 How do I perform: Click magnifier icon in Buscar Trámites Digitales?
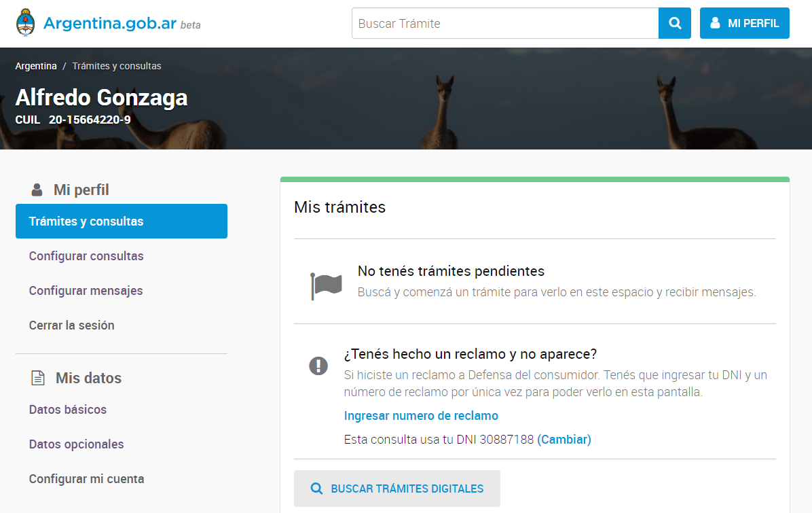(x=316, y=489)
